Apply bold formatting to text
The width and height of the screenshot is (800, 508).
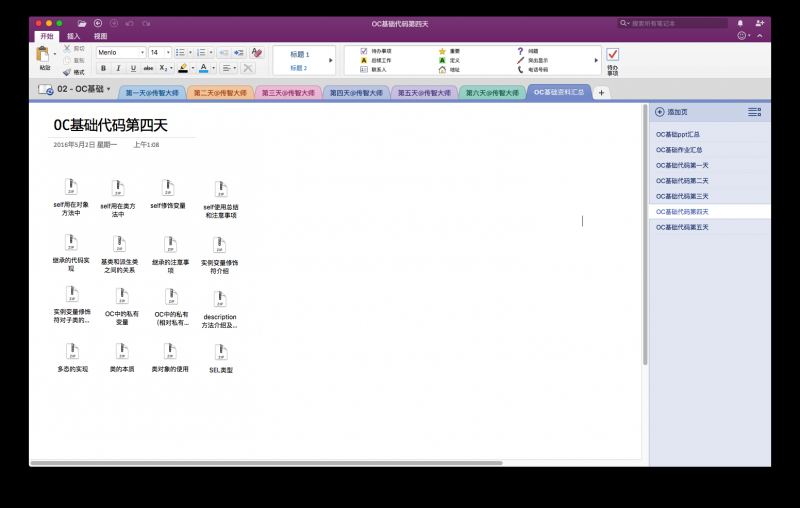[x=104, y=68]
